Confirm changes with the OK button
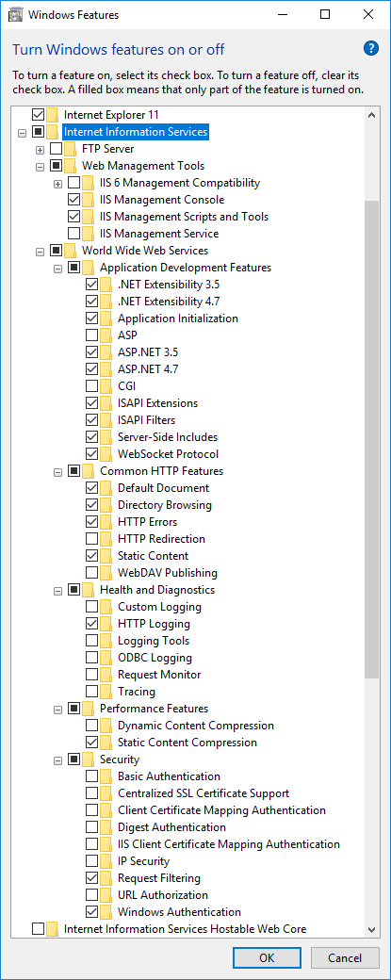391x980 pixels. 267,958
